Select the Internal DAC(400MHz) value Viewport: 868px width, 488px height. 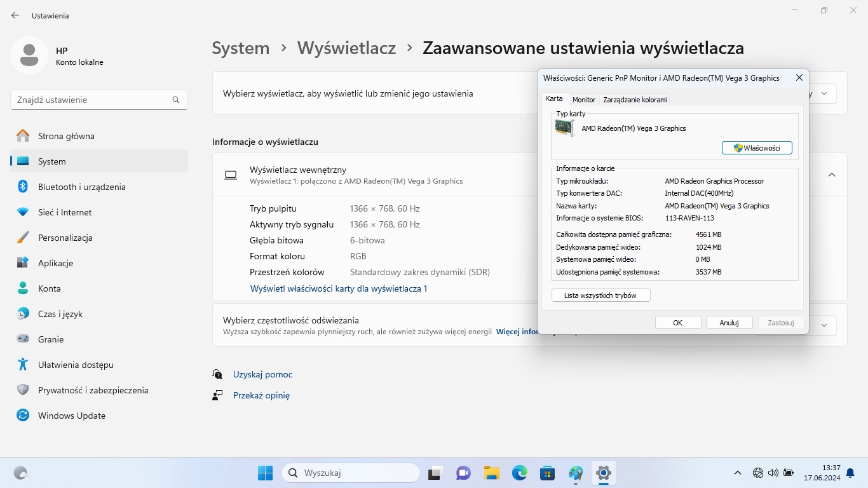tap(699, 193)
